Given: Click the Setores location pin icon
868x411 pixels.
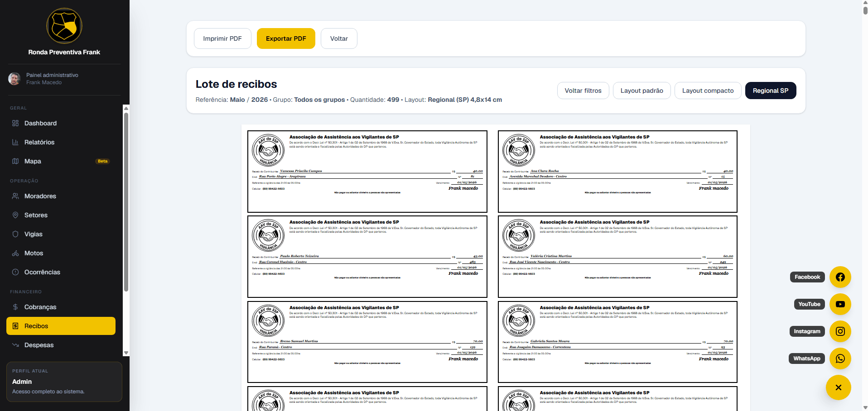Looking at the screenshot, I should (x=15, y=215).
